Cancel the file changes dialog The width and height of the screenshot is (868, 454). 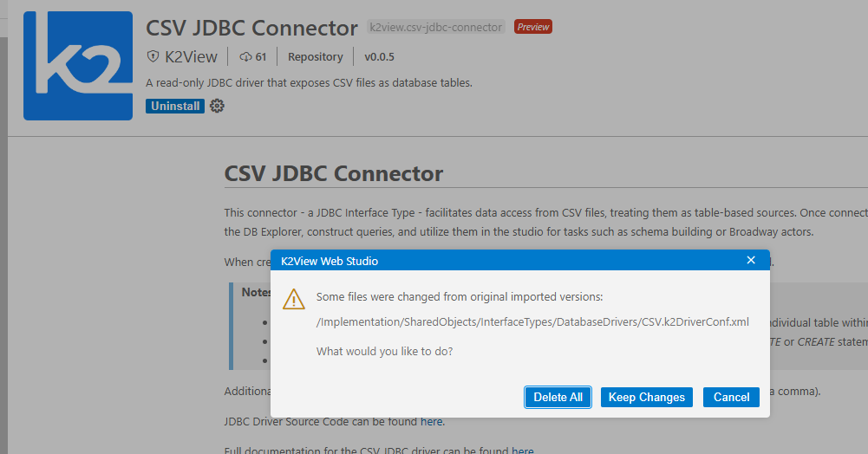(x=731, y=397)
